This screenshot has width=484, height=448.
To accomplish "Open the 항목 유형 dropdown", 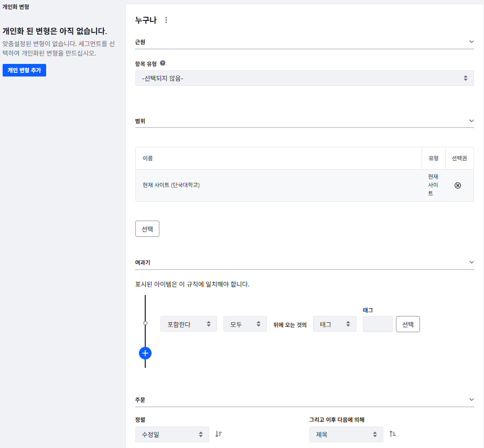I will click(x=304, y=78).
